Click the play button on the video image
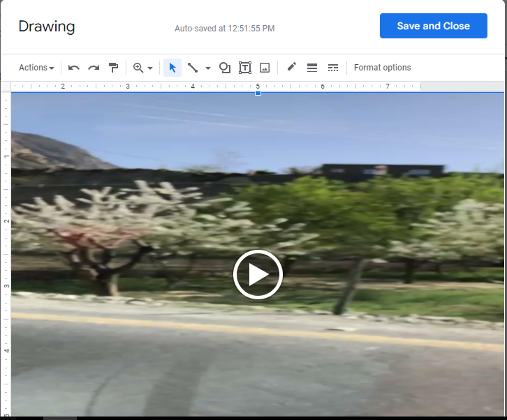The width and height of the screenshot is (507, 420). click(x=258, y=274)
